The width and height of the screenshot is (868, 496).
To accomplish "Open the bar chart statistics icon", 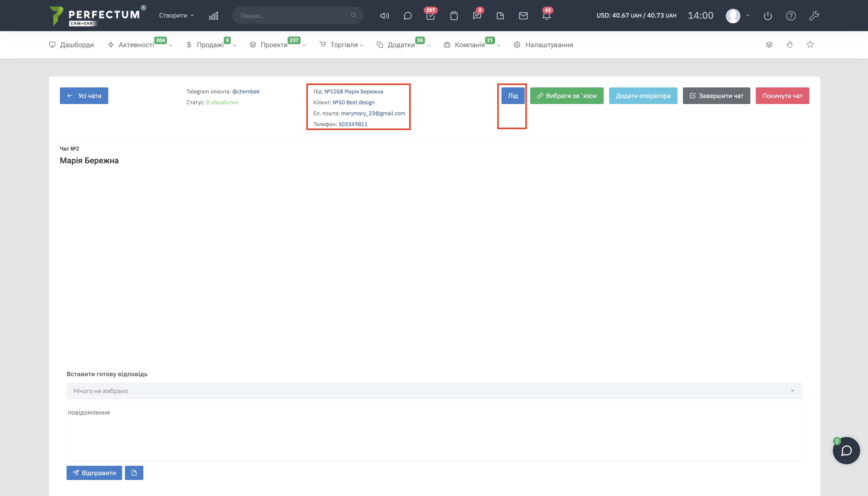I will [214, 16].
